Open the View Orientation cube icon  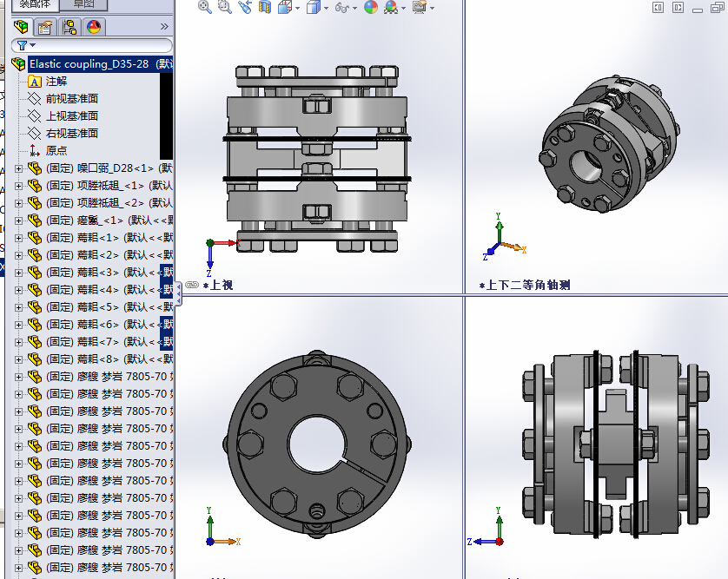click(285, 6)
